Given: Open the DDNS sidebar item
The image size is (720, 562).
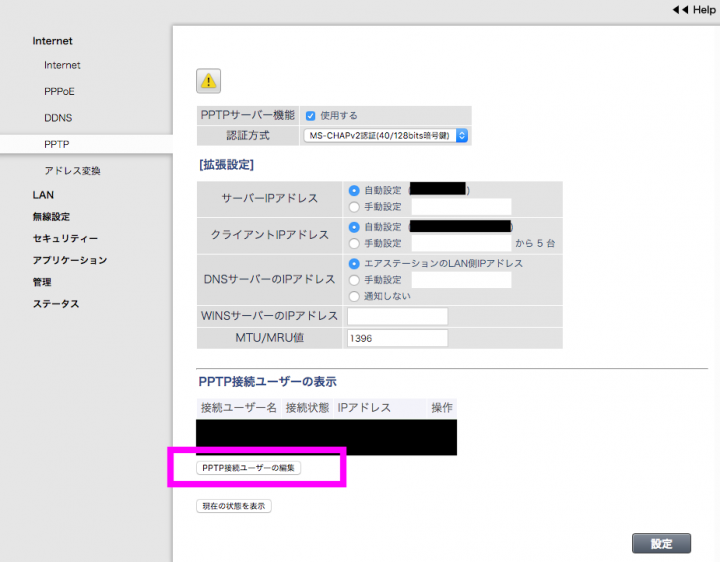Looking at the screenshot, I should tap(58, 118).
